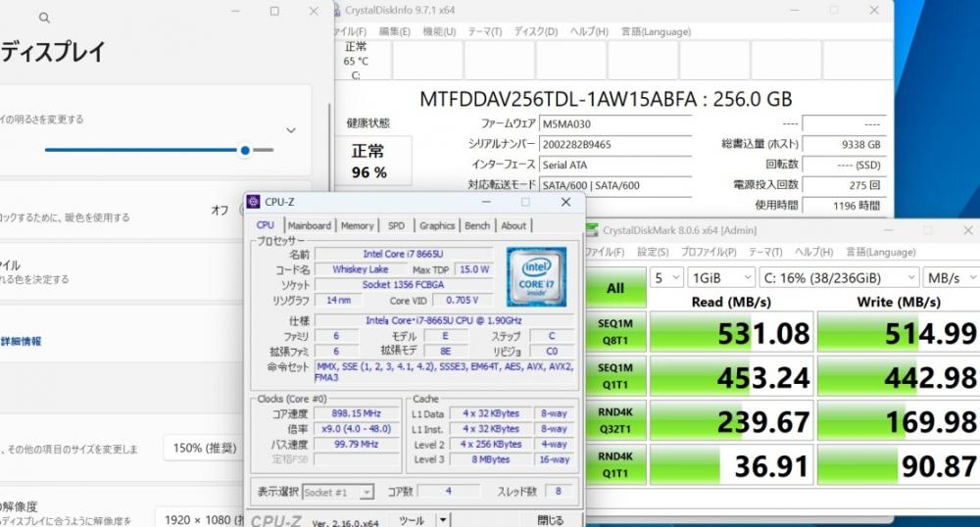Click the 531.08 sequential read result

(731, 333)
